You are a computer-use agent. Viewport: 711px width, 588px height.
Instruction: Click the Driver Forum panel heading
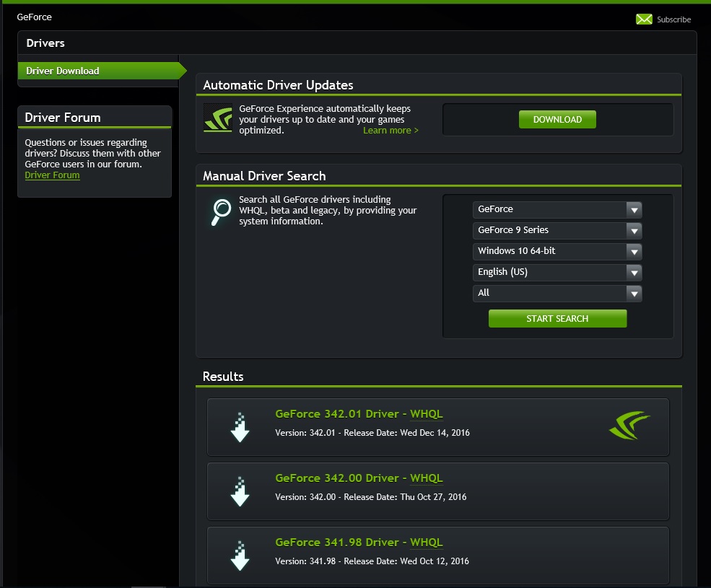click(x=63, y=118)
